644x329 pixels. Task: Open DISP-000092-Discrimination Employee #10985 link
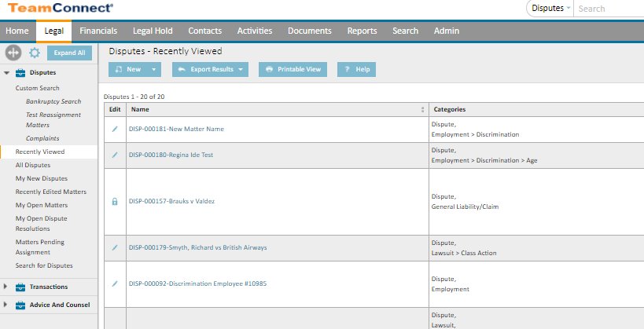(x=197, y=283)
